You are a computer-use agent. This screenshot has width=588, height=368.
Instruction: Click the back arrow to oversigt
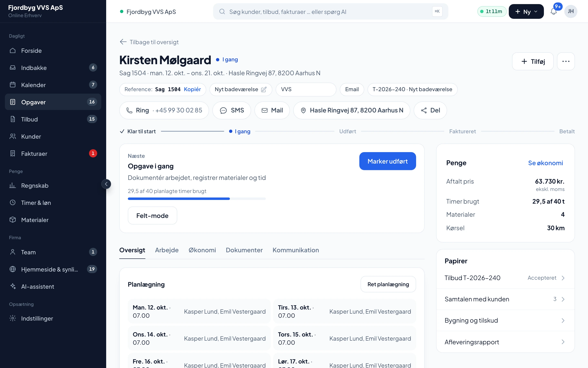[x=123, y=42]
